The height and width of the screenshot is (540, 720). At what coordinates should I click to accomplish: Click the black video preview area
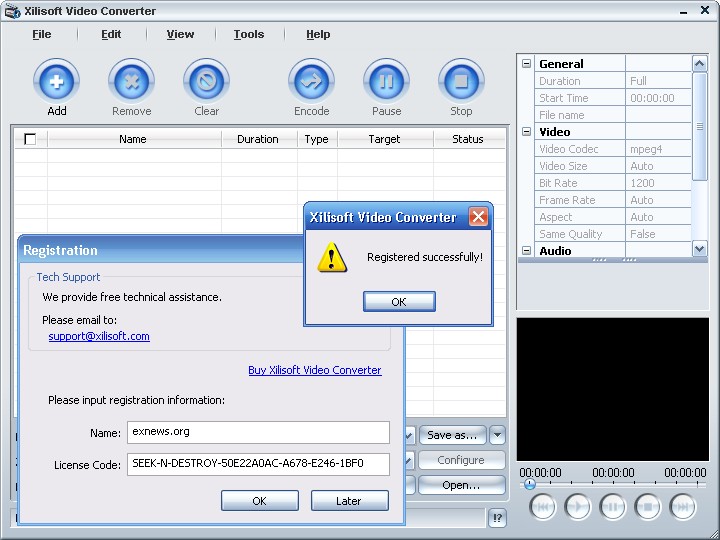pyautogui.click(x=613, y=389)
